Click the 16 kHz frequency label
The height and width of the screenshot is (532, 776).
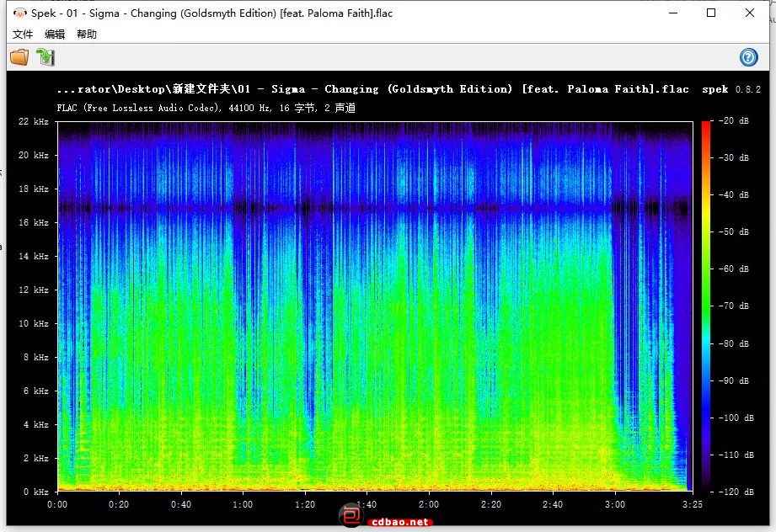pos(34,222)
